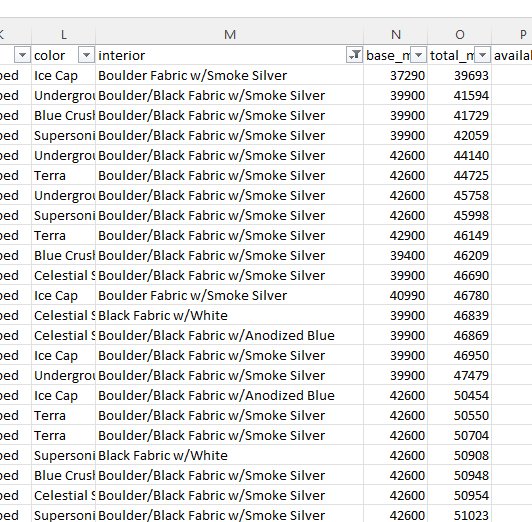This screenshot has width=532, height=522.
Task: Select cell with total 46209
Action: click(x=460, y=255)
